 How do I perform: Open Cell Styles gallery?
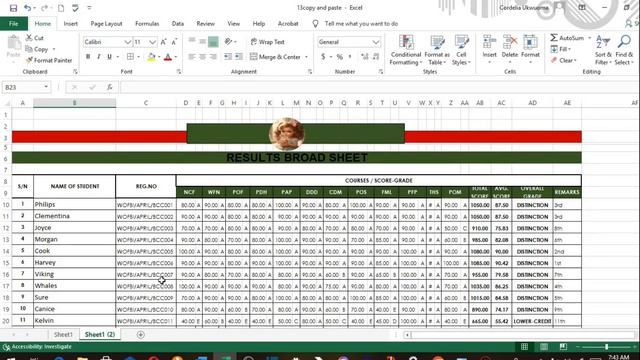461,50
